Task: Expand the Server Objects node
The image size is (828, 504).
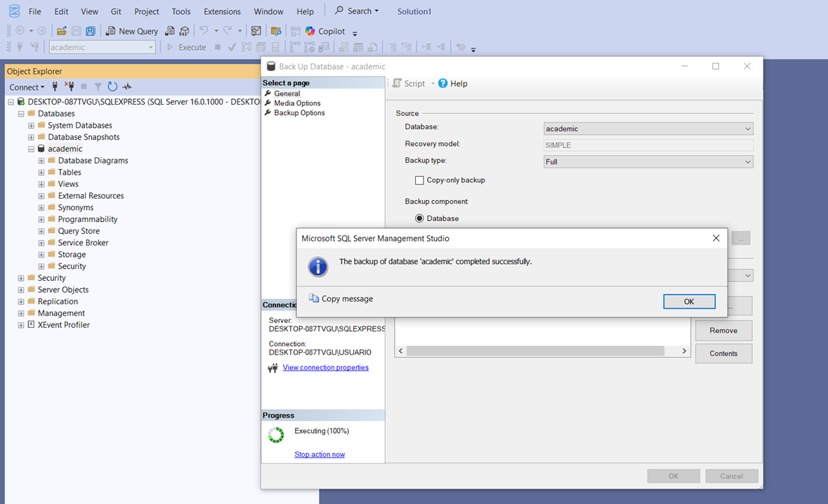Action: (20, 290)
